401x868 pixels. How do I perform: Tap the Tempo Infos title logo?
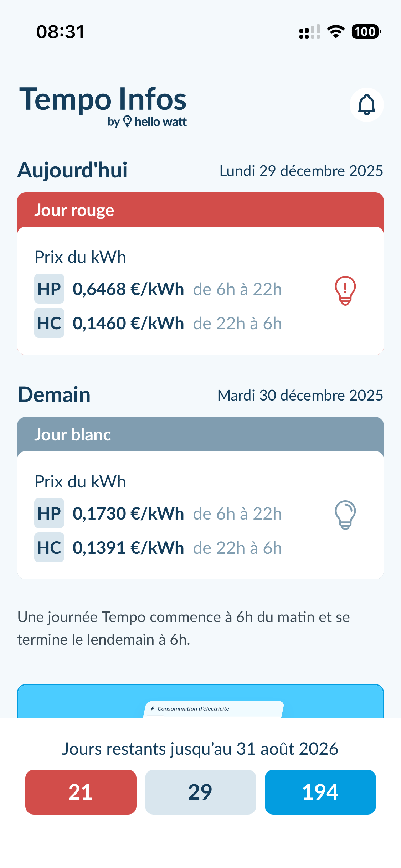pyautogui.click(x=103, y=100)
